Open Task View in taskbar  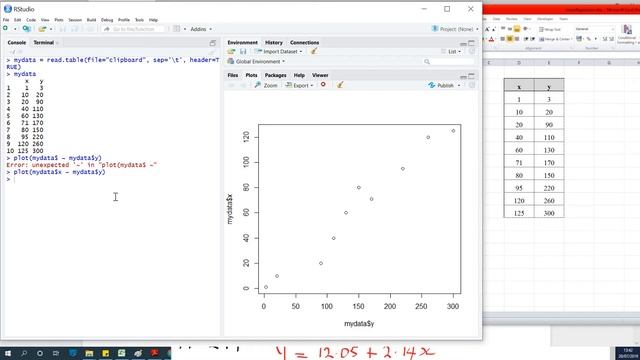coord(56,353)
